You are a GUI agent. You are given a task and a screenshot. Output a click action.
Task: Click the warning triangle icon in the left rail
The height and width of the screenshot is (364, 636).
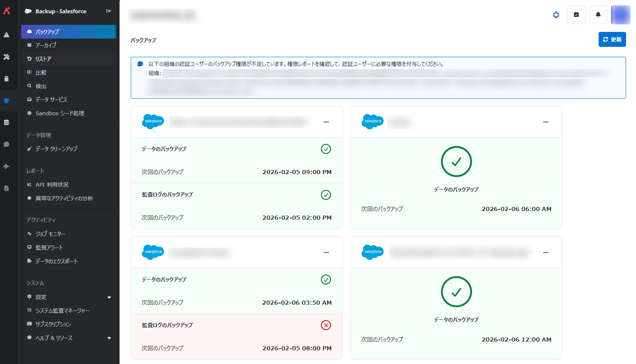(7, 35)
